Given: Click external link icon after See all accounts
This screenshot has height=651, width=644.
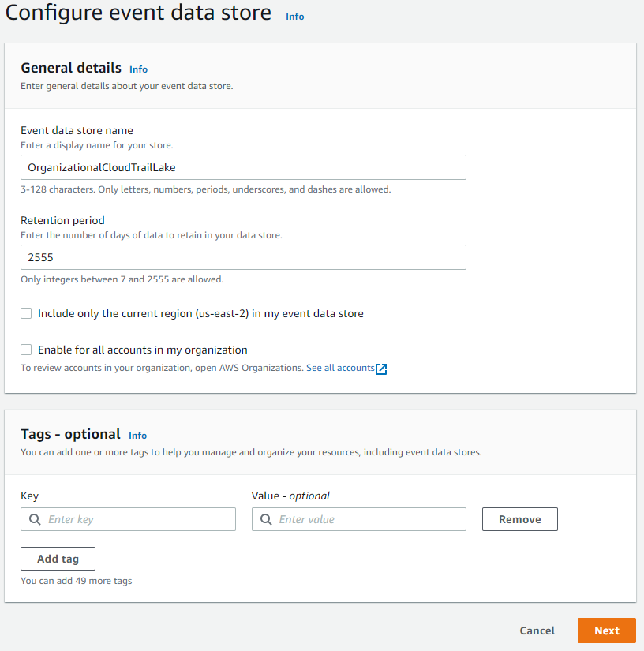Looking at the screenshot, I should [381, 369].
